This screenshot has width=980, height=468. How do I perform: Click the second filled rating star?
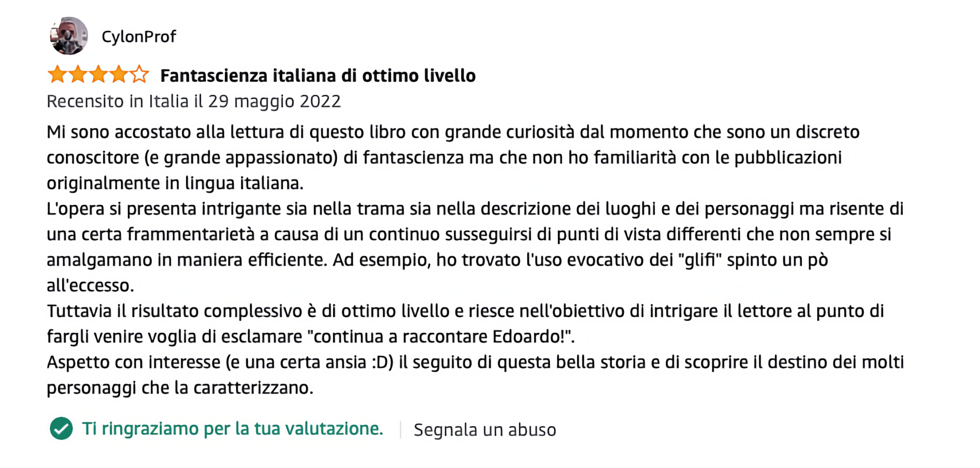click(78, 75)
